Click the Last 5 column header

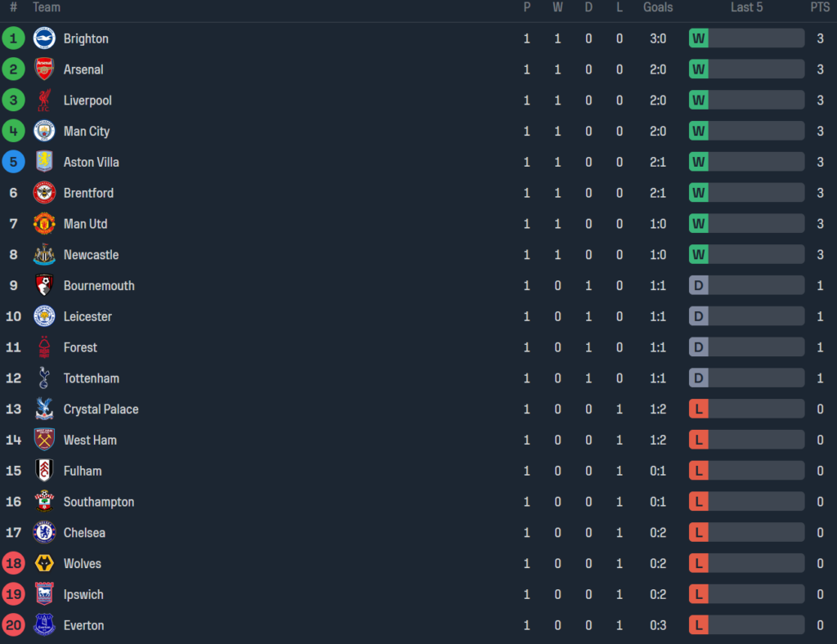click(x=746, y=7)
